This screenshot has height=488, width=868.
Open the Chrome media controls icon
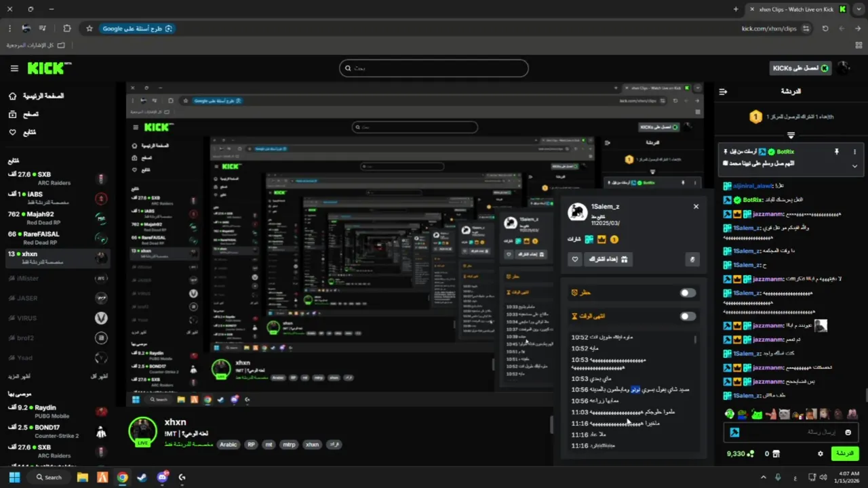point(43,28)
